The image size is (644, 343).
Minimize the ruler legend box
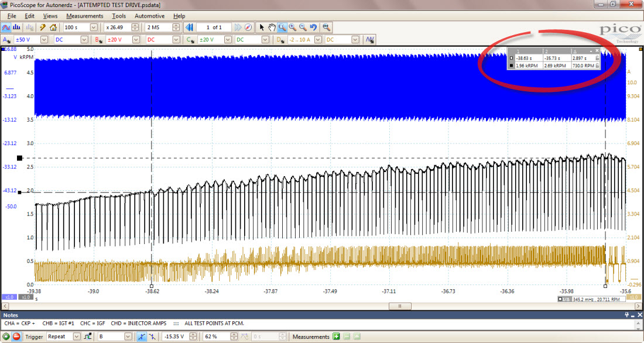[x=591, y=51]
